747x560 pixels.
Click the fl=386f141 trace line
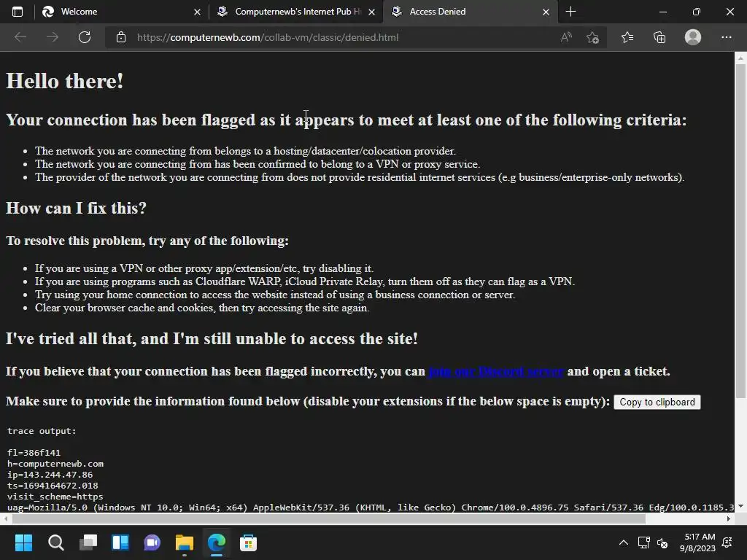[x=34, y=453]
